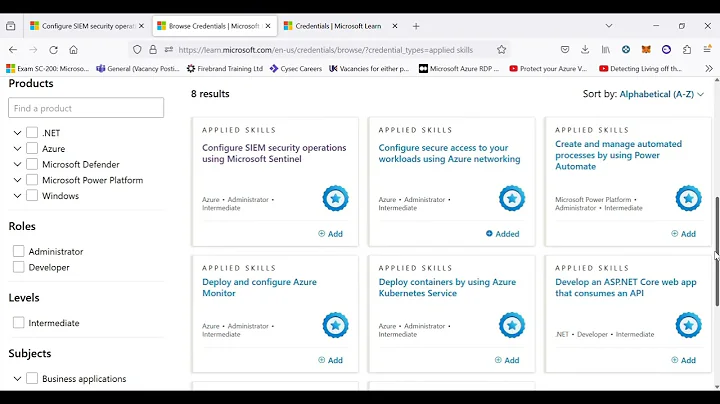Viewport: 720px width, 404px height.
Task: Click Added on Azure networking card
Action: (x=503, y=234)
